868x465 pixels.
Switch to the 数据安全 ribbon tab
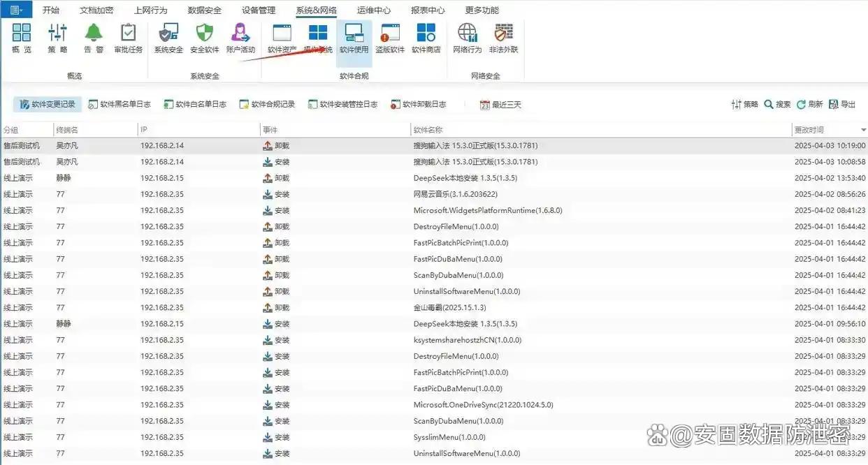[x=205, y=10]
